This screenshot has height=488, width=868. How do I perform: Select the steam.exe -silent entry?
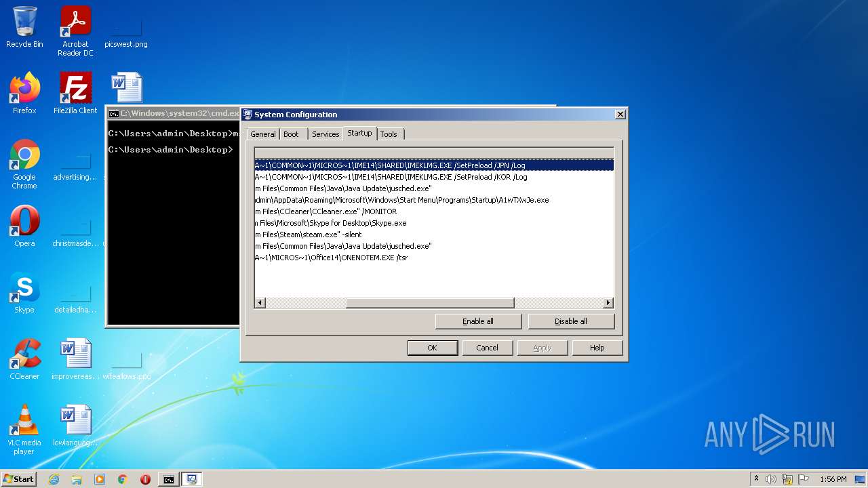(434, 235)
